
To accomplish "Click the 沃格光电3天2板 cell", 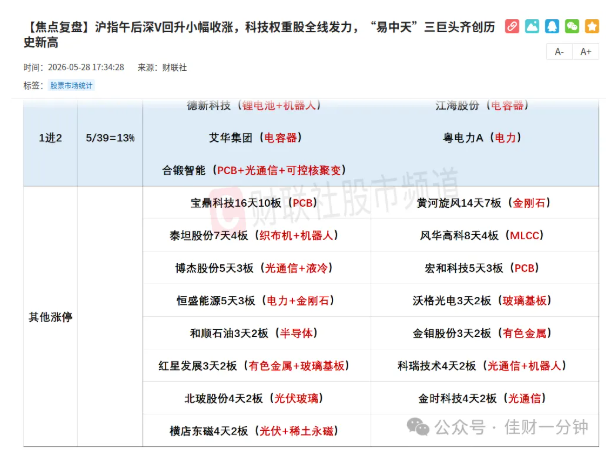I will 484,300.
